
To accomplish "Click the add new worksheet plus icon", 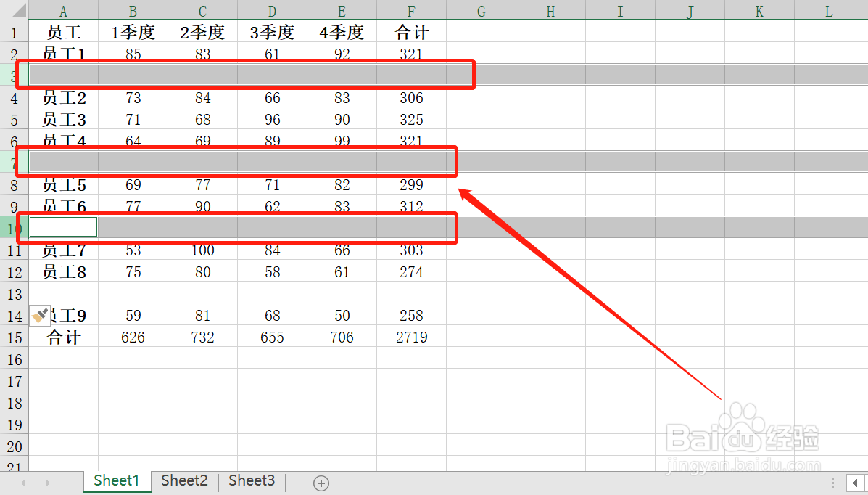I will point(321,482).
